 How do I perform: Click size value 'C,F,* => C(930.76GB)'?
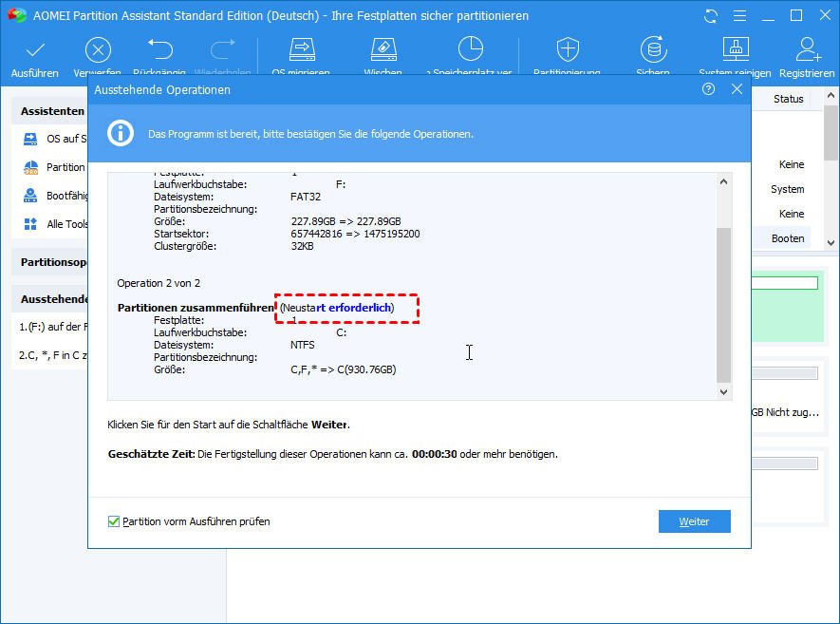click(344, 369)
